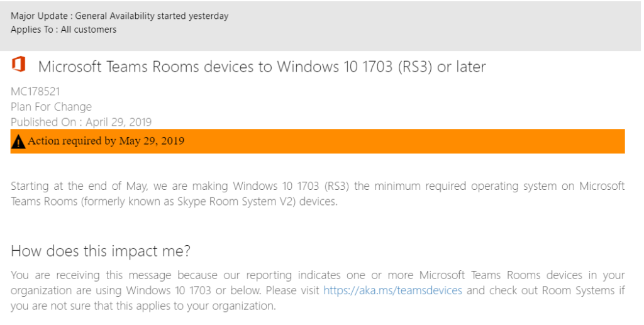Click the orange Office logo icon
Viewport: 644px width, 325px height.
(x=18, y=64)
